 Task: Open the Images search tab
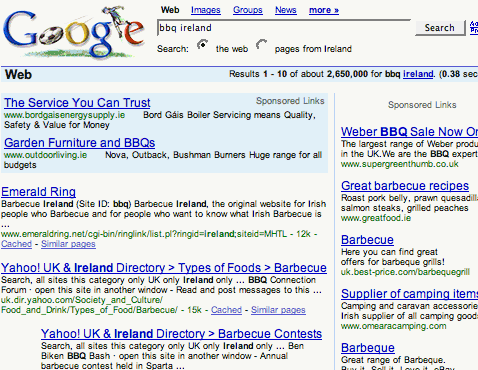(206, 10)
